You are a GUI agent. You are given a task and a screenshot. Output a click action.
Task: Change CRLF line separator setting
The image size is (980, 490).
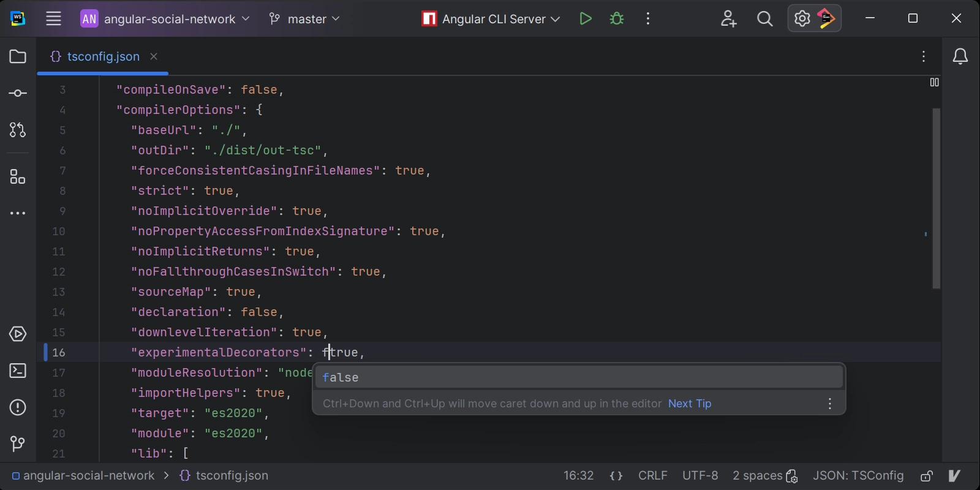pyautogui.click(x=653, y=475)
